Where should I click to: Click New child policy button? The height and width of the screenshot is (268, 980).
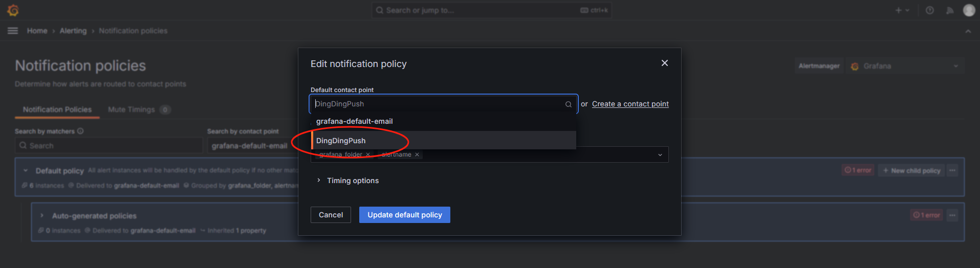pyautogui.click(x=912, y=170)
